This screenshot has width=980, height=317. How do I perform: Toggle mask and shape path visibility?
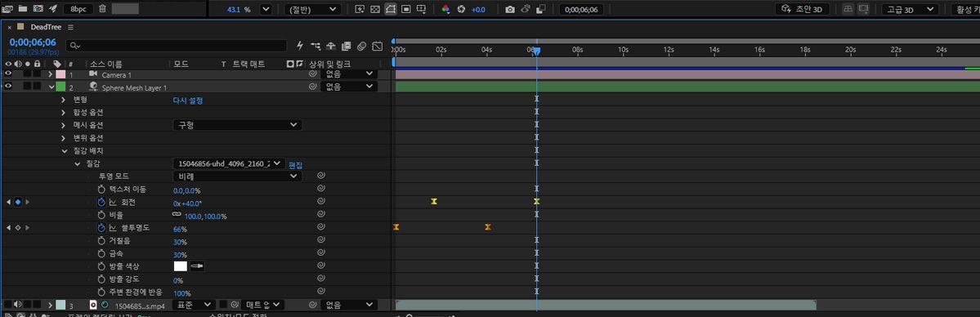[x=390, y=9]
